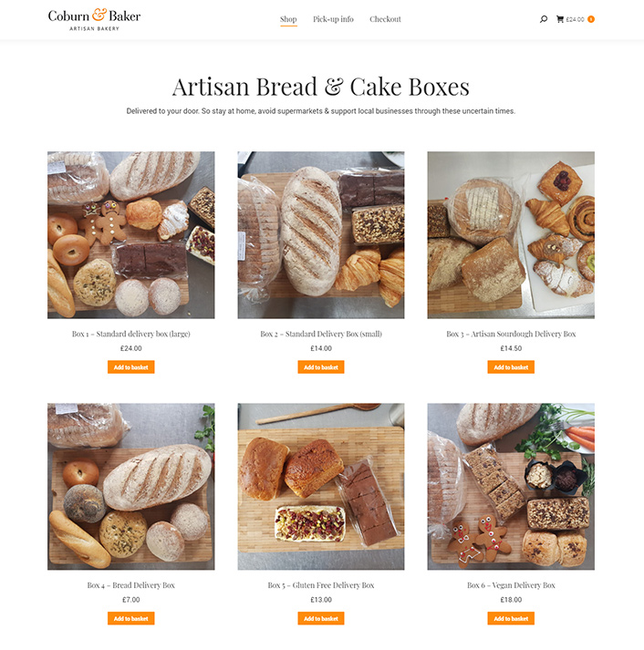Click Box 4 – Bread Delivery Box title
Screen dimensions: 644x650
click(130, 585)
